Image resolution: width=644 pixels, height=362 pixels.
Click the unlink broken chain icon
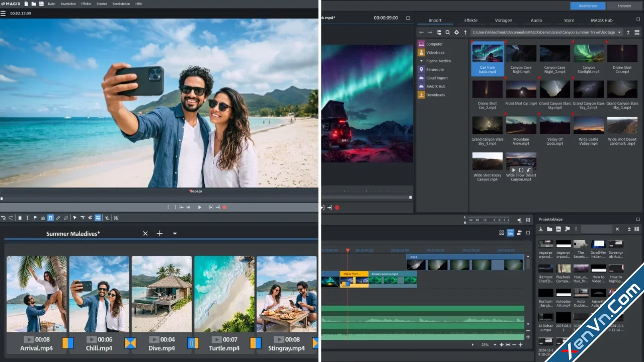pyautogui.click(x=65, y=218)
